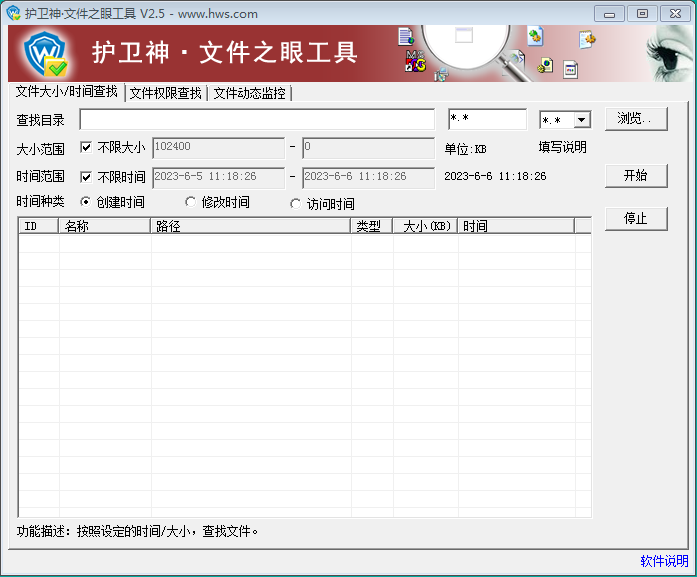This screenshot has height=577, width=697.
Task: Click the maximum size field showing 0
Action: 369,148
